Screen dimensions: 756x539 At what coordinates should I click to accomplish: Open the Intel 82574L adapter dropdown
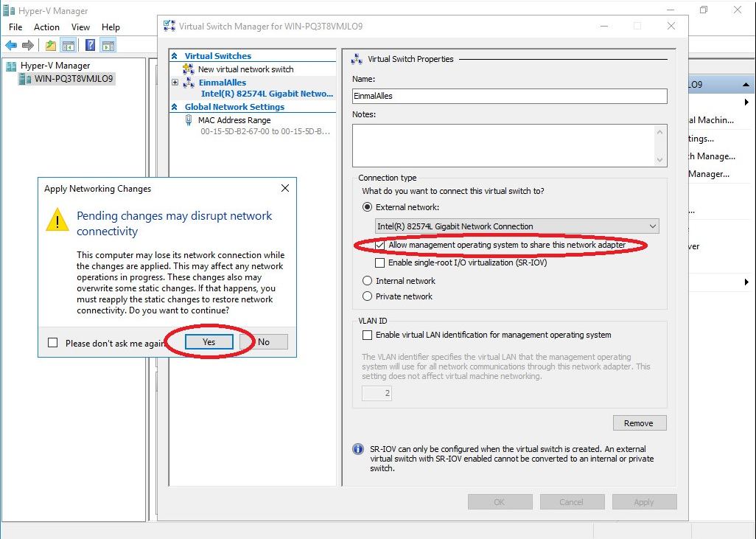(517, 226)
